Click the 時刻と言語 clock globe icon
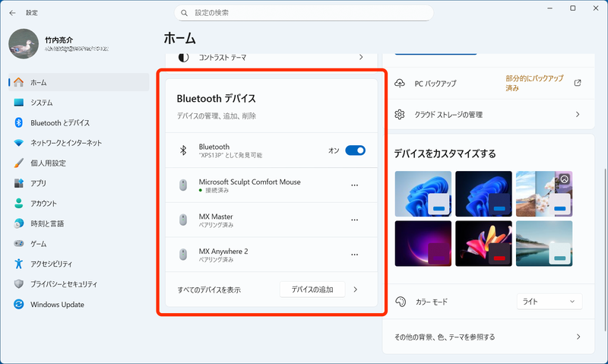This screenshot has height=364, width=608. 18,223
